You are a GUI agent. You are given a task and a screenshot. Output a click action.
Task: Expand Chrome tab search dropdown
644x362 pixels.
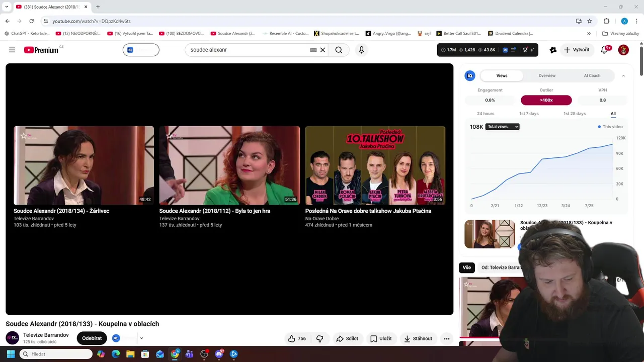click(x=7, y=7)
